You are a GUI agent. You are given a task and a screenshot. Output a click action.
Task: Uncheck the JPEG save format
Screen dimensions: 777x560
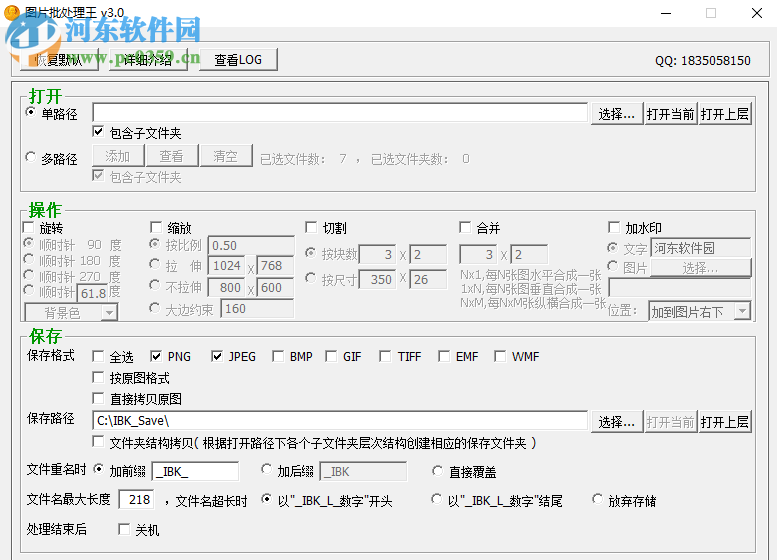(217, 356)
